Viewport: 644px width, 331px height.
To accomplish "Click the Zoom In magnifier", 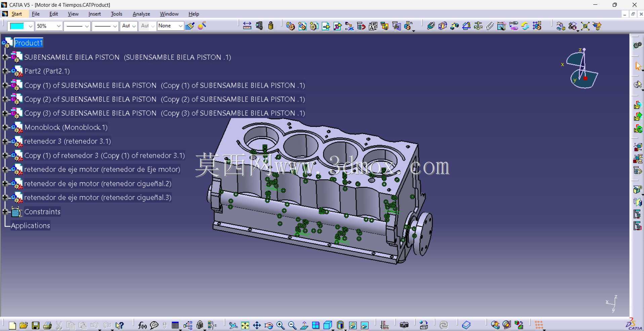I will 280,325.
